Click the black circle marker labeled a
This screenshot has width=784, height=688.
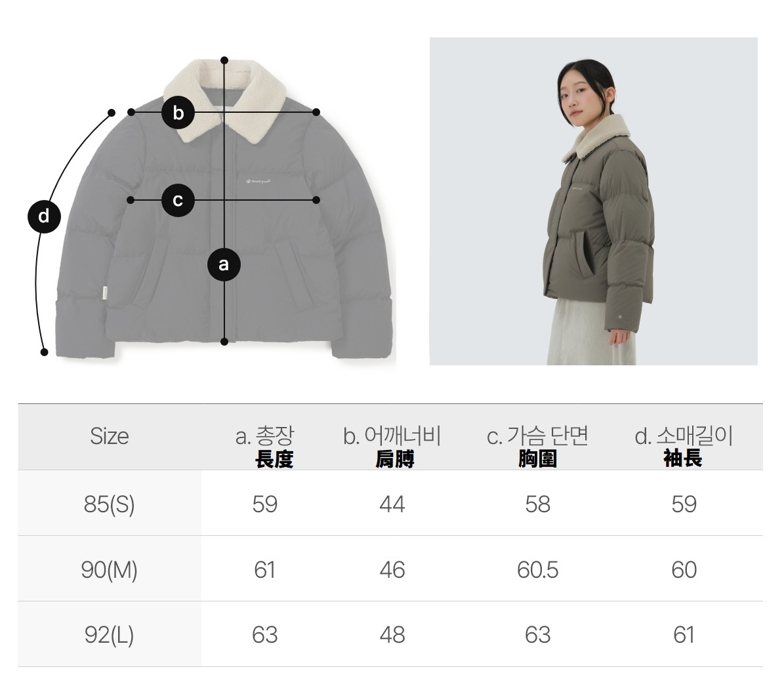(x=224, y=264)
